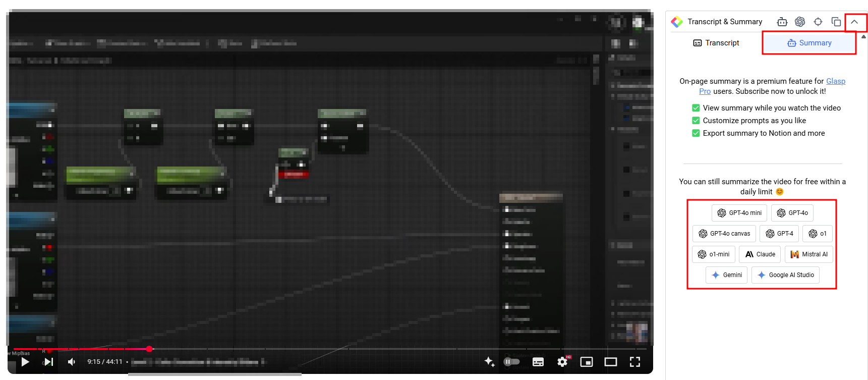Toggle the autoplay switch in player controls
Viewport: 868px width, 380px height.
(512, 362)
